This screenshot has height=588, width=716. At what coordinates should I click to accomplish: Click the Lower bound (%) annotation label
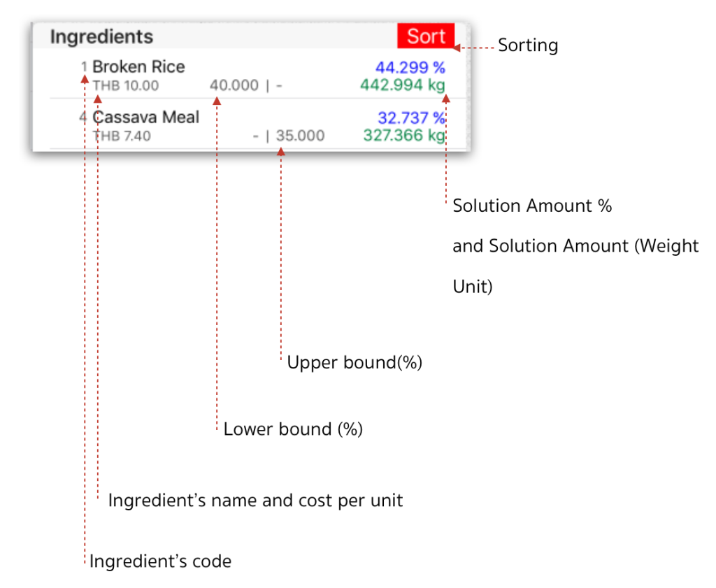click(293, 429)
